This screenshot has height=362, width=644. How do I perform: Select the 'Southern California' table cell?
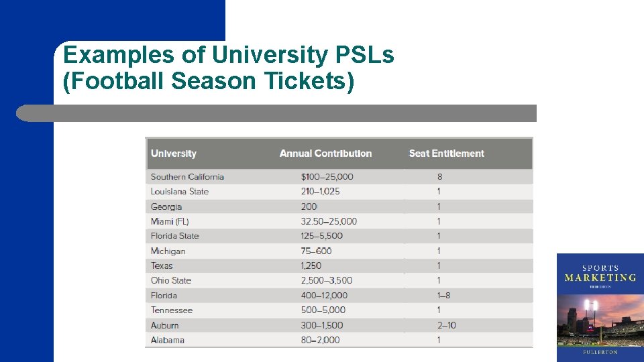pyautogui.click(x=187, y=177)
